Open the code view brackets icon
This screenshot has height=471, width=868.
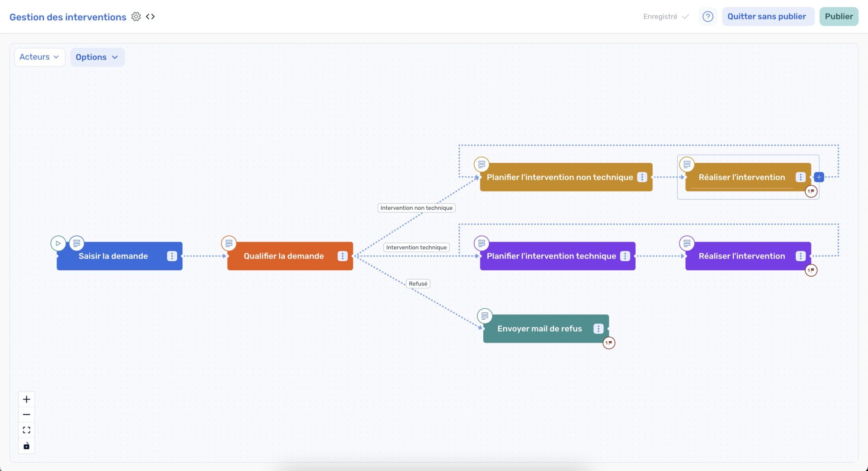tap(151, 17)
